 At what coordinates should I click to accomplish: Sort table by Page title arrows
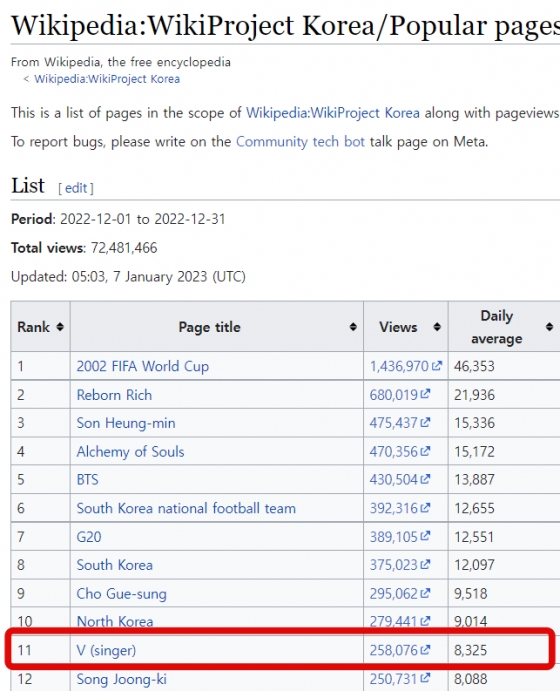click(x=353, y=327)
